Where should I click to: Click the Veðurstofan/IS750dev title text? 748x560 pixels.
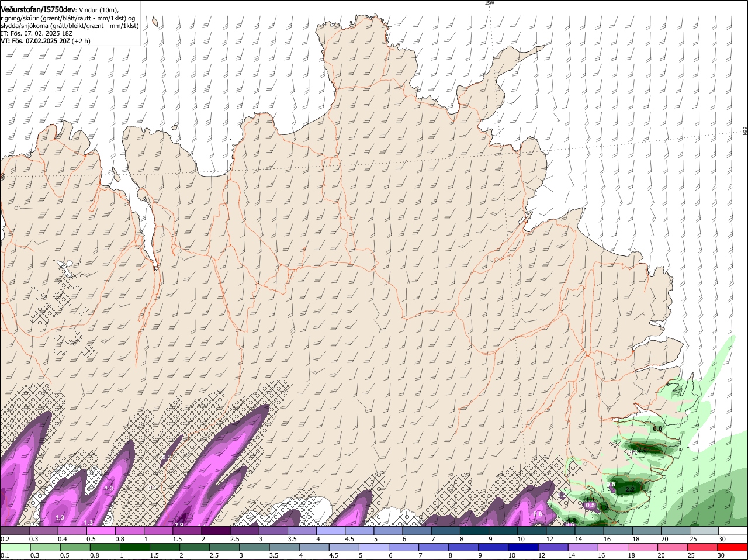(39, 10)
